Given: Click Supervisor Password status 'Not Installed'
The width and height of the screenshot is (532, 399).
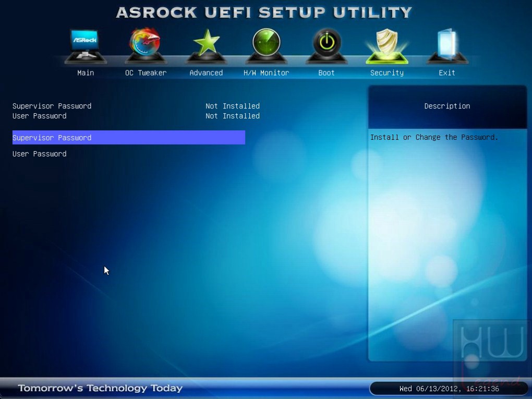Looking at the screenshot, I should click(233, 106).
